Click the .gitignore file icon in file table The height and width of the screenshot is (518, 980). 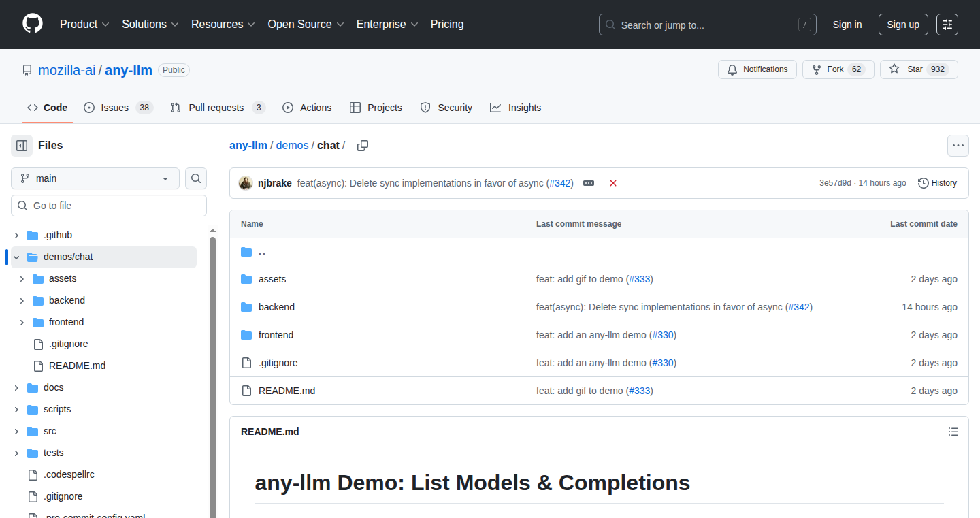(246, 363)
